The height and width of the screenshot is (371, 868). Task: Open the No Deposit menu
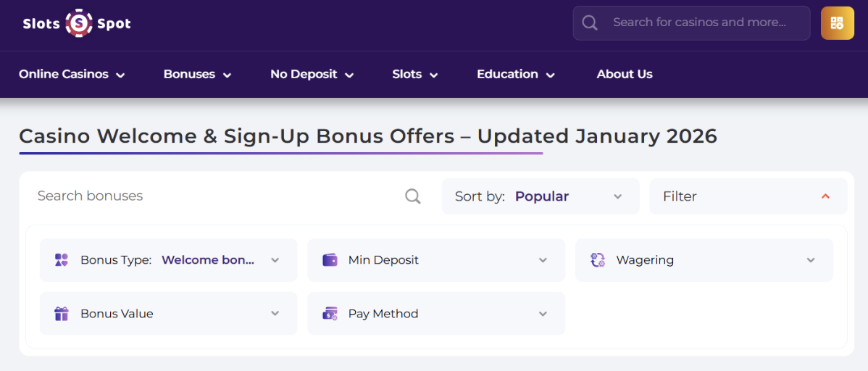pos(312,74)
